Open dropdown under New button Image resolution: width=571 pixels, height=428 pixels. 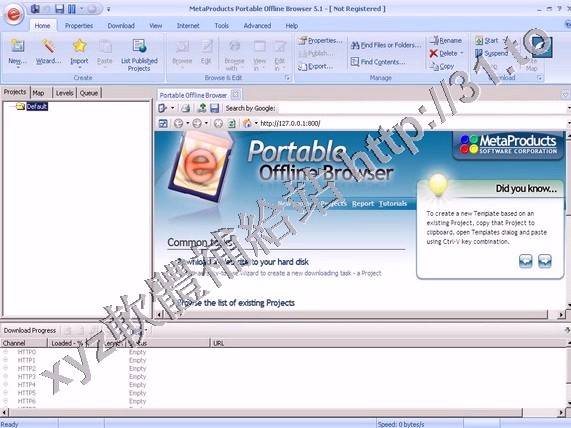(x=17, y=68)
